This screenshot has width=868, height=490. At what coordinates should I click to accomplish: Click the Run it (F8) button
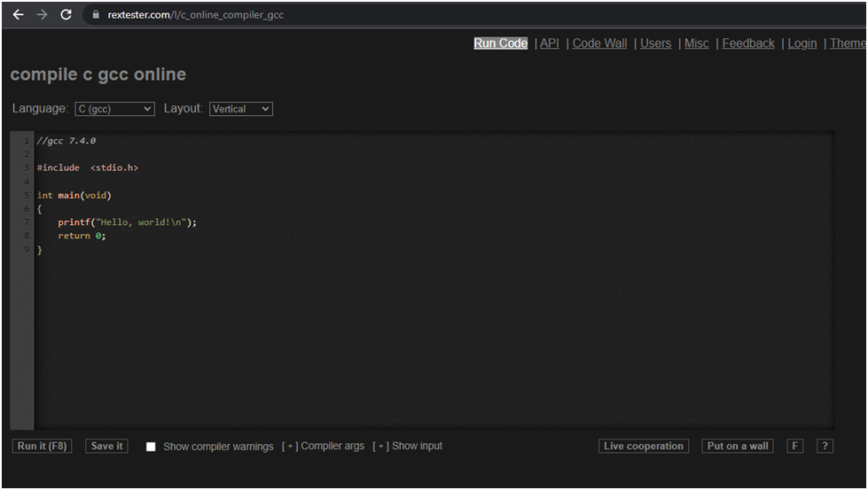[42, 447]
